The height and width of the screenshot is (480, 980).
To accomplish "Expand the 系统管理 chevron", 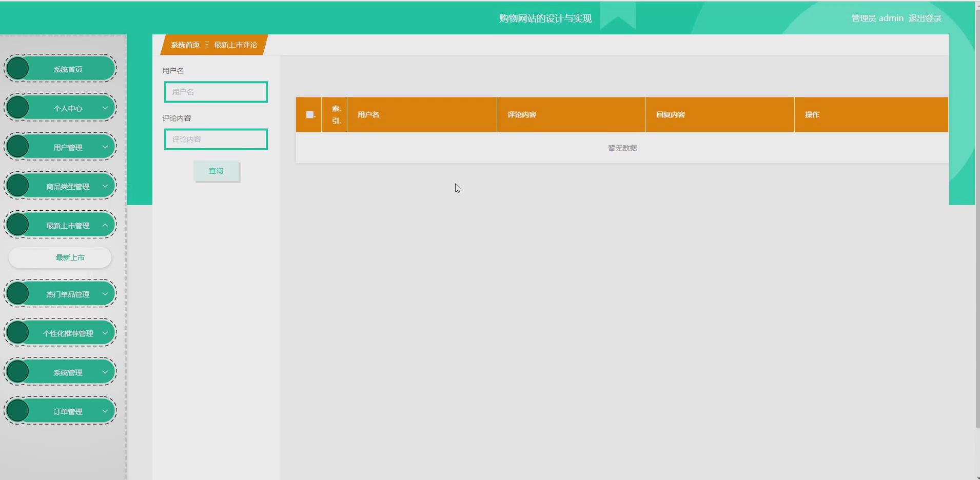I will [x=105, y=372].
